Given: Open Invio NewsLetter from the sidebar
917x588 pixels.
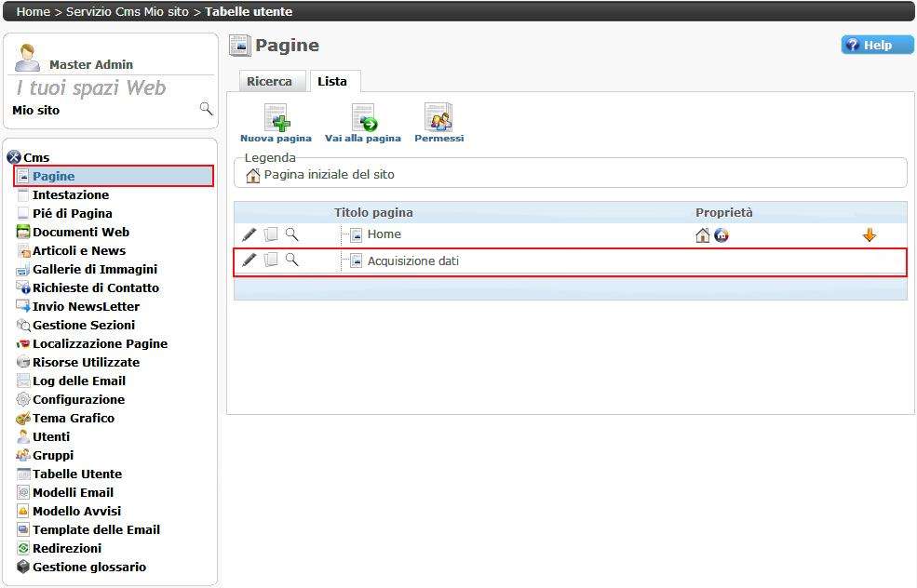Looking at the screenshot, I should pyautogui.click(x=86, y=306).
